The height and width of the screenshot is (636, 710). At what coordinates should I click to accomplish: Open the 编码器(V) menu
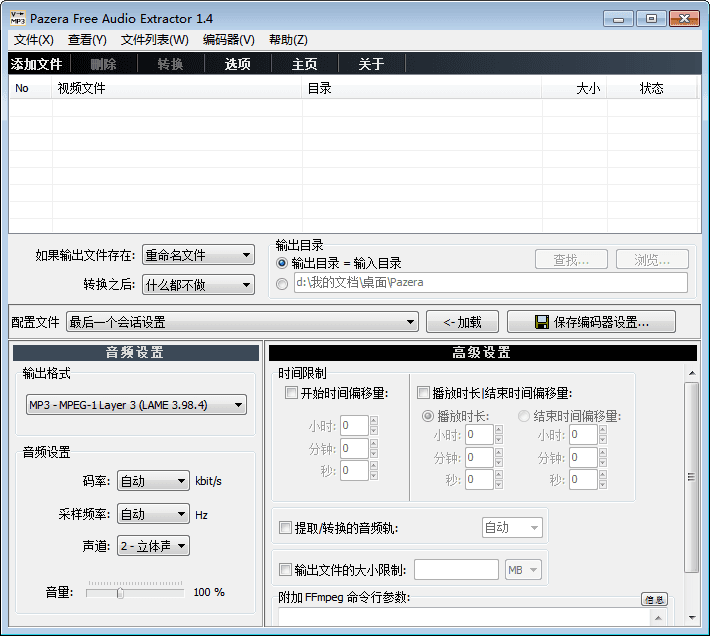(229, 40)
